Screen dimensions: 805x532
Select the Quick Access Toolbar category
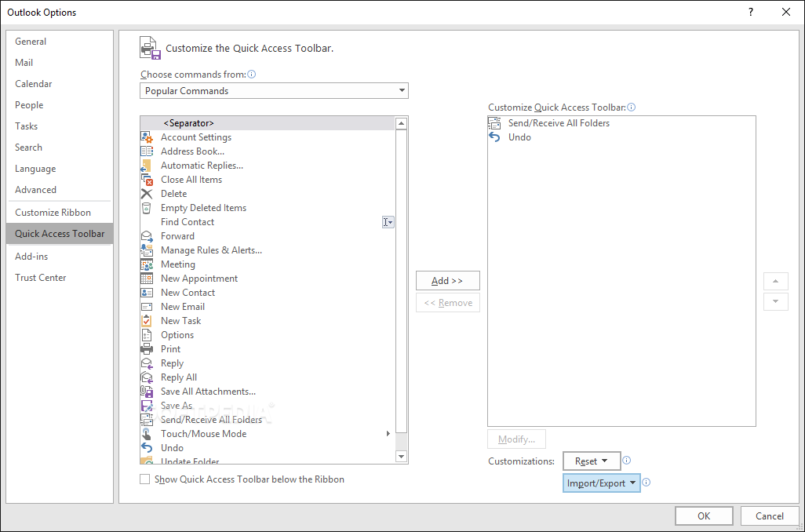(60, 234)
